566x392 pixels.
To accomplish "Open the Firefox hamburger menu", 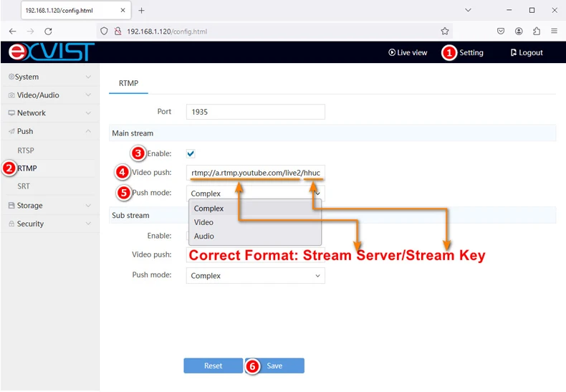I will coord(554,32).
